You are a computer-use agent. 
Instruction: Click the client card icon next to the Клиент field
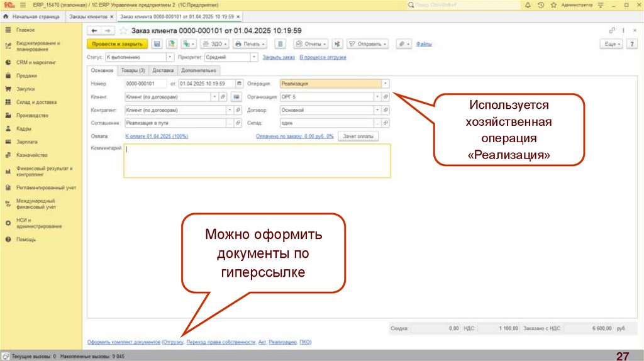236,97
